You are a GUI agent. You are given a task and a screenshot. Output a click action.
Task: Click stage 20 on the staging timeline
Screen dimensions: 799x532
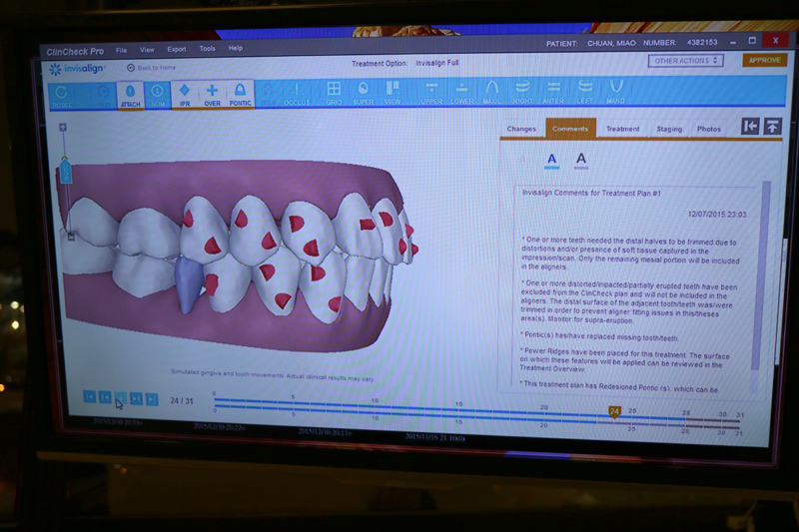544,408
